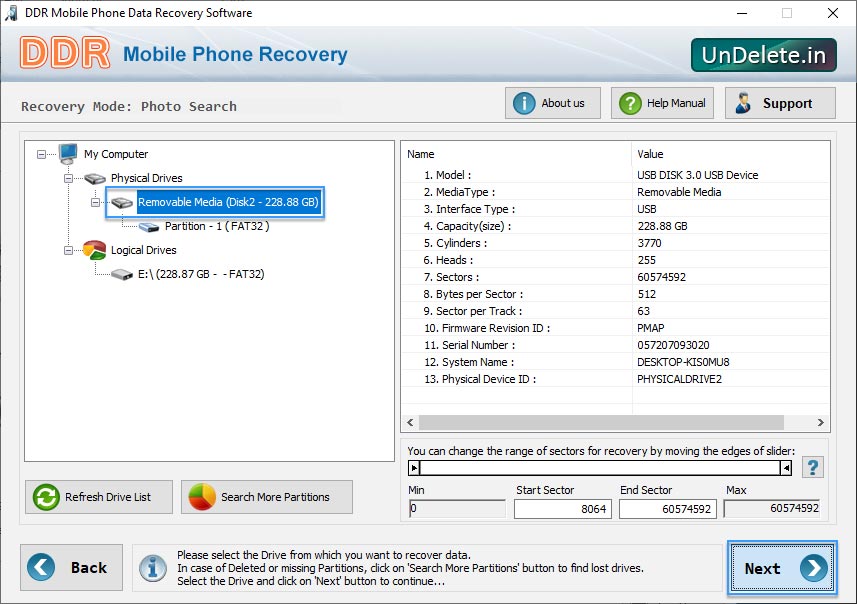
Task: Select '8. Bytes per Sector :' row
Action: pyautogui.click(x=615, y=294)
